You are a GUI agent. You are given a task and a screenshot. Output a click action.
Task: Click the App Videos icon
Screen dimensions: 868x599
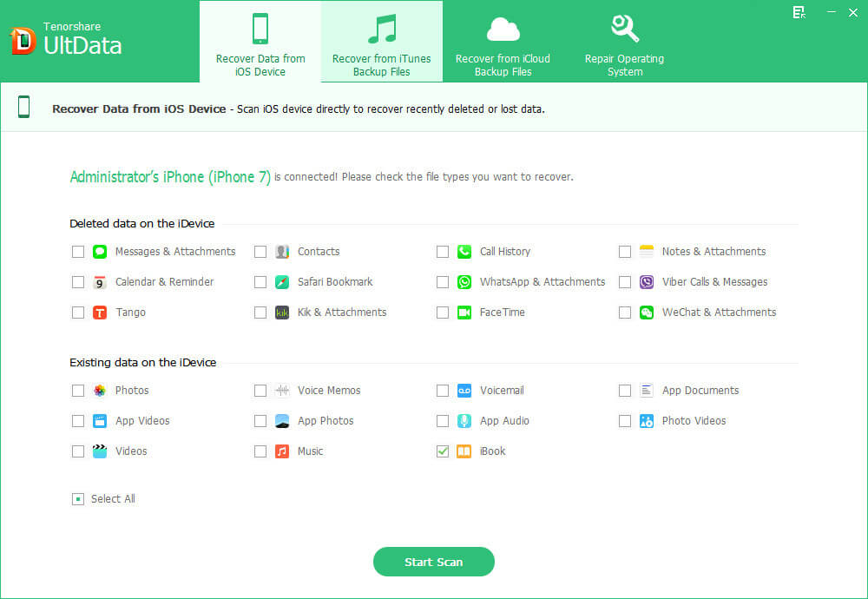coord(100,421)
